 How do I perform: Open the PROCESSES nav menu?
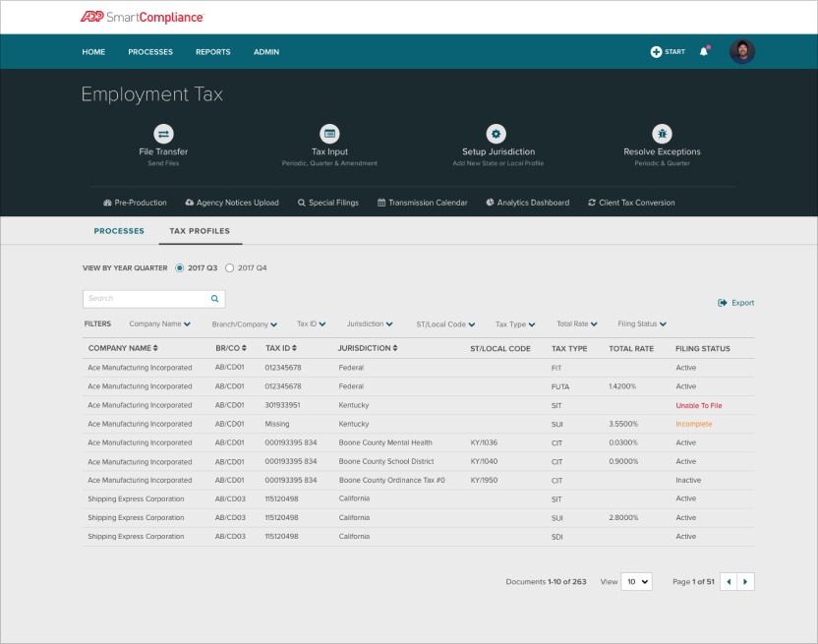[150, 52]
